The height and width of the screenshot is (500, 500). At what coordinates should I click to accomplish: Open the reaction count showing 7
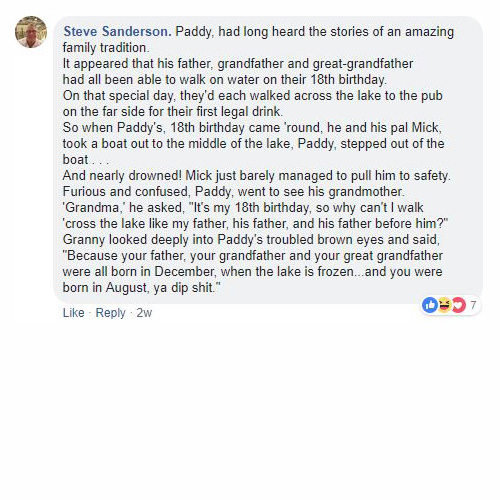click(x=473, y=305)
